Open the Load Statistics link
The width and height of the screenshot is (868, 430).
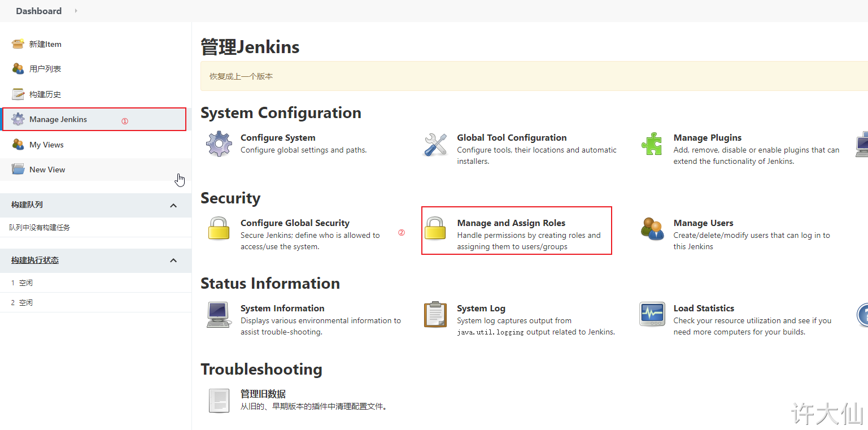click(x=704, y=308)
